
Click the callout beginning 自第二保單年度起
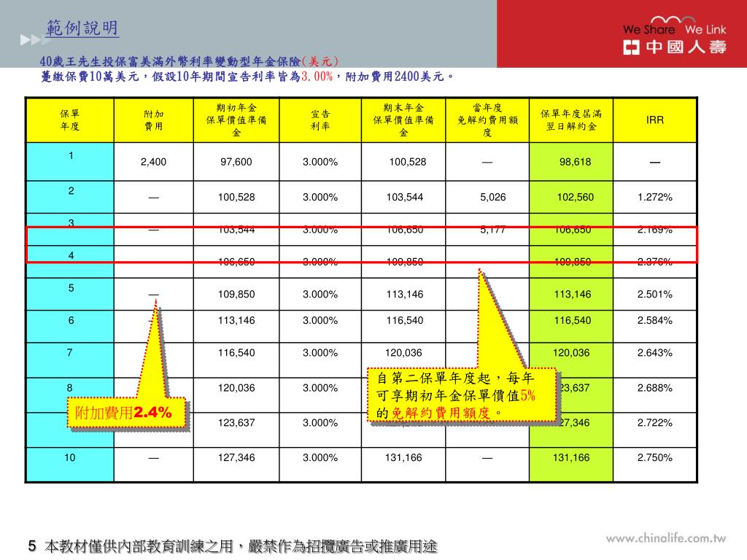click(461, 394)
